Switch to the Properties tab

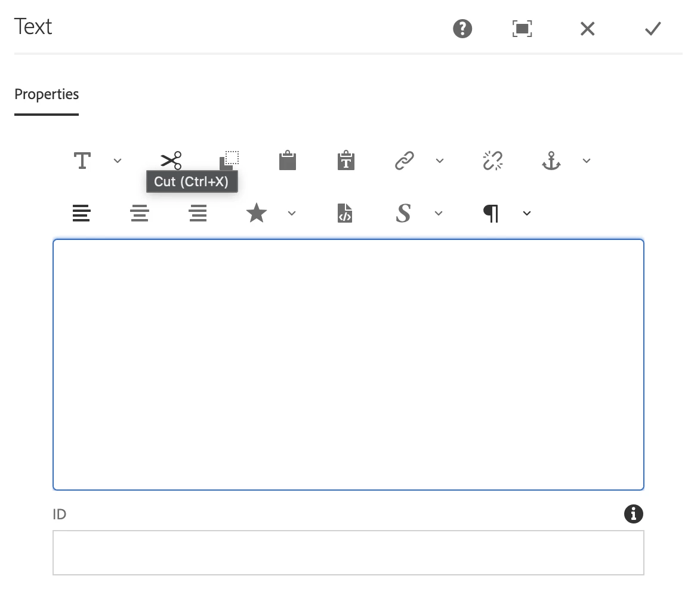pos(47,94)
